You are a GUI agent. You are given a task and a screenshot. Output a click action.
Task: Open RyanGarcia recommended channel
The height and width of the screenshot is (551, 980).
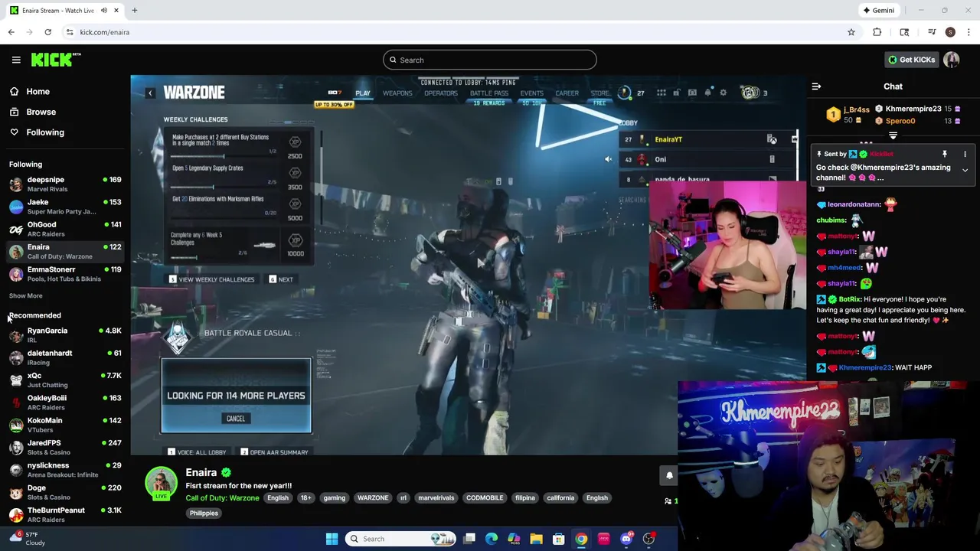pyautogui.click(x=65, y=334)
